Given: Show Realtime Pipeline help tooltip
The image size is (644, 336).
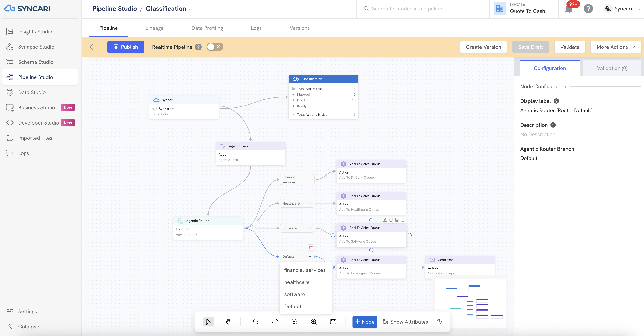Looking at the screenshot, I should [198, 47].
